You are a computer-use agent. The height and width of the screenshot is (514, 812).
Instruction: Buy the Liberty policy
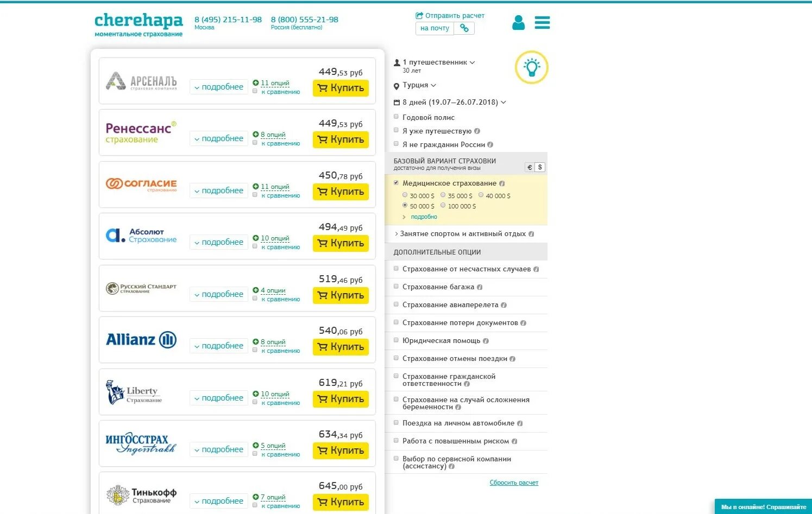click(341, 399)
